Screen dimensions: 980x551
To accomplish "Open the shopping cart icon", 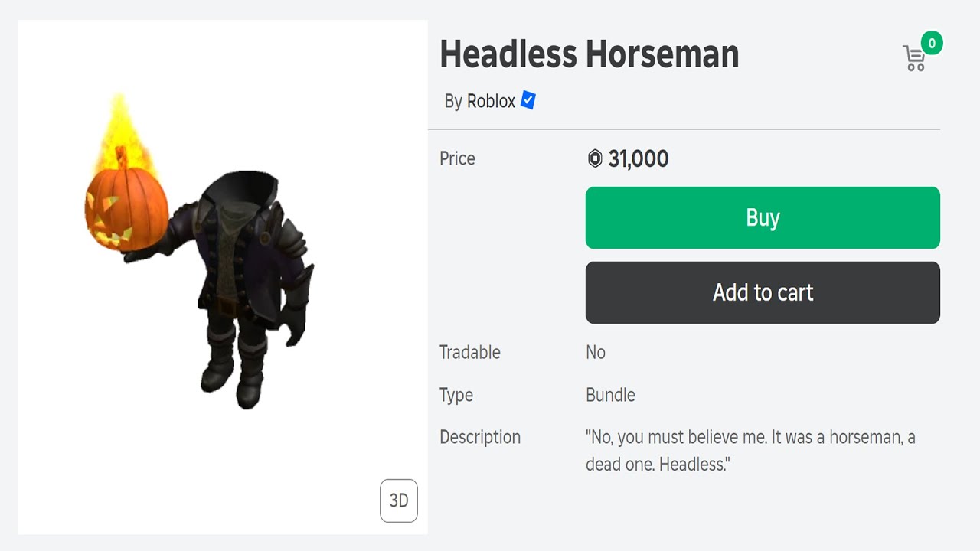I will point(914,59).
